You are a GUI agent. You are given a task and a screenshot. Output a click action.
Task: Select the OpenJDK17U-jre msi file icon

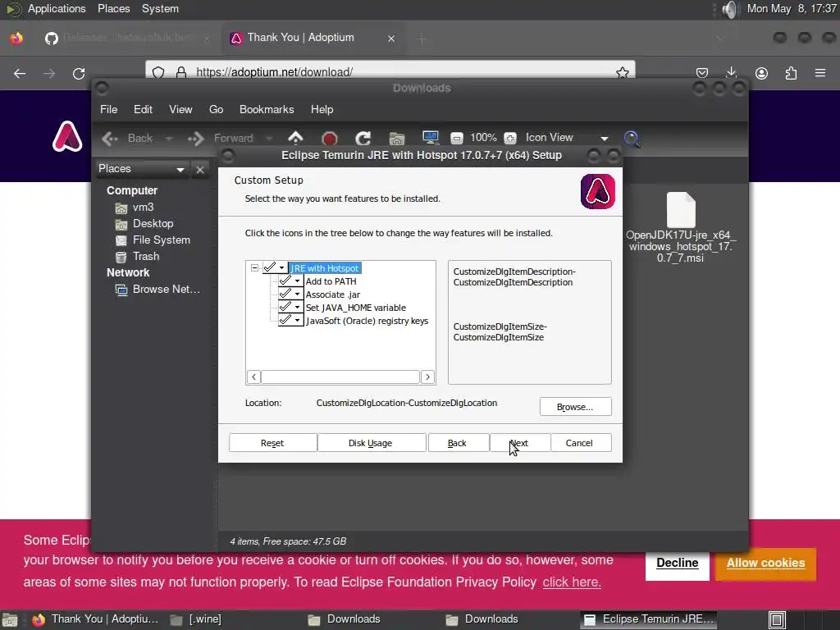pos(681,211)
